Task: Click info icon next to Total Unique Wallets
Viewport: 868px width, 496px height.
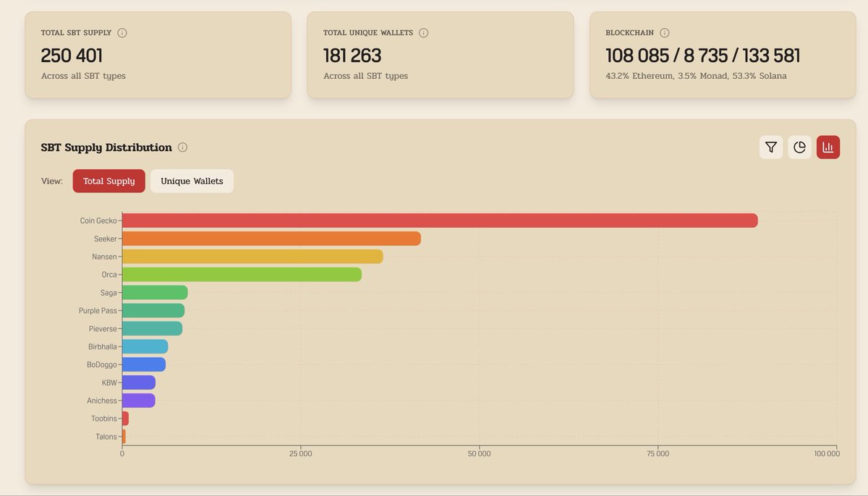Action: [x=424, y=33]
